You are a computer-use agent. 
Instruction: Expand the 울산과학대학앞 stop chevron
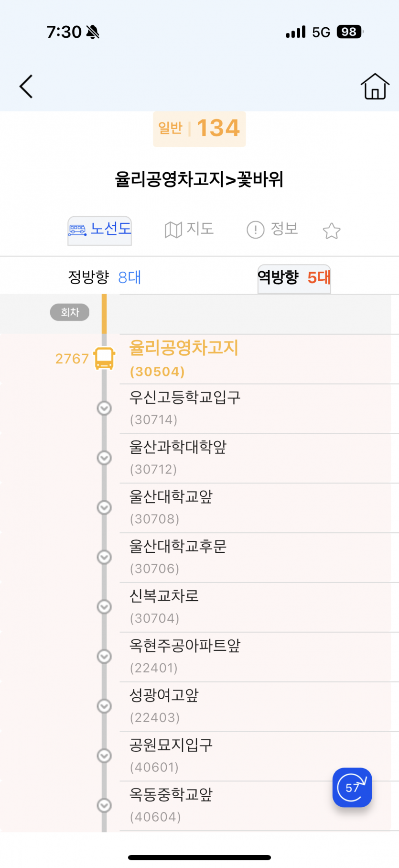tap(104, 458)
